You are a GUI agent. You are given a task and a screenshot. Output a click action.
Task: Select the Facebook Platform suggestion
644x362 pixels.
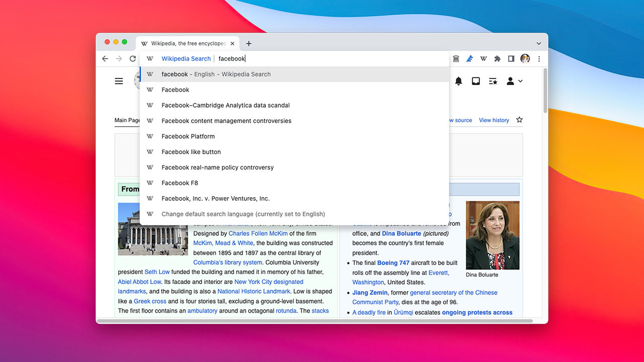(x=294, y=136)
